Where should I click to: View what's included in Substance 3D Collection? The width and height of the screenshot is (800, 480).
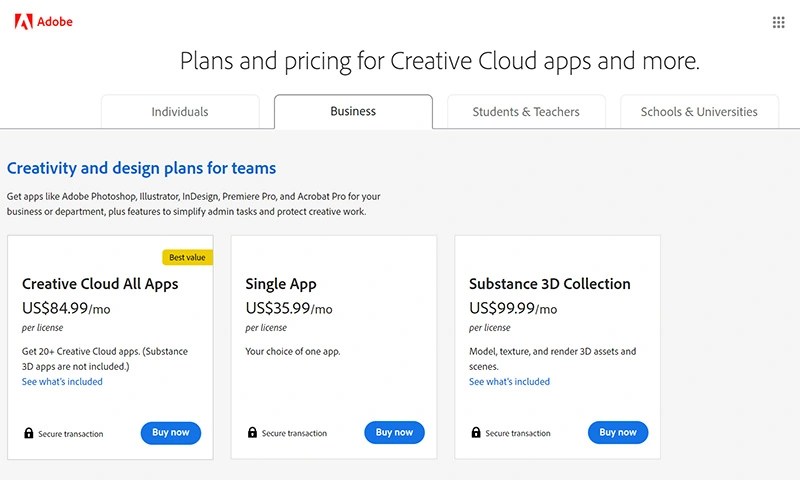click(509, 382)
